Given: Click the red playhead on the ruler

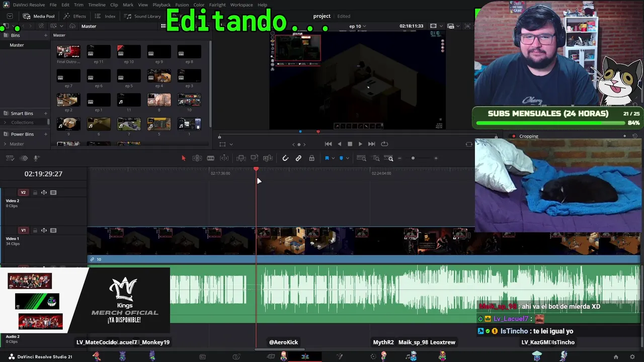Looking at the screenshot, I should pos(256,169).
